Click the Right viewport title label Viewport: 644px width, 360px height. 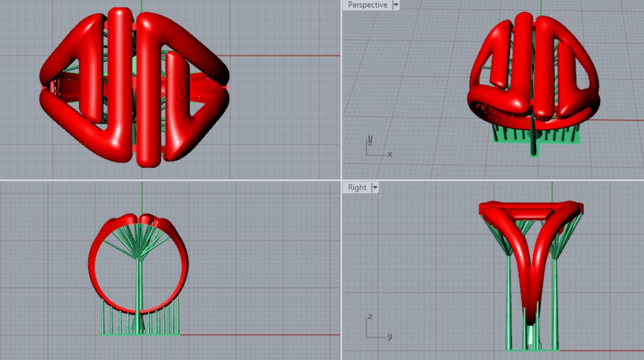pyautogui.click(x=357, y=188)
